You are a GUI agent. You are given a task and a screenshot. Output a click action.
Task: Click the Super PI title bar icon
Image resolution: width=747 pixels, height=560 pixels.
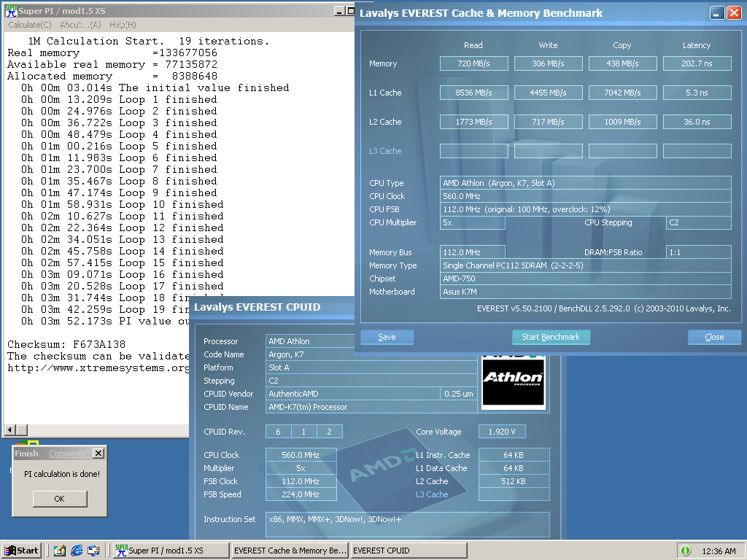tap(11, 10)
